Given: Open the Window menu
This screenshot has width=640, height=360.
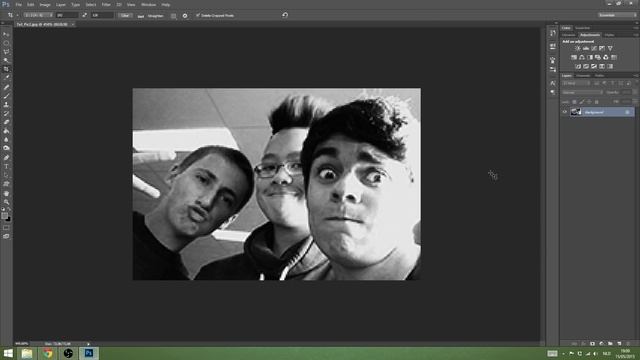Looking at the screenshot, I should (148, 4).
